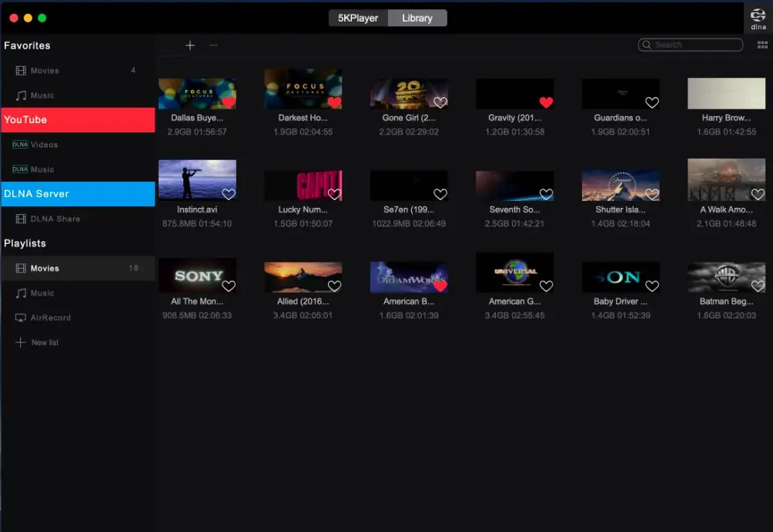This screenshot has height=532, width=773.
Task: Switch to the 5KPlayer tab
Action: point(359,18)
